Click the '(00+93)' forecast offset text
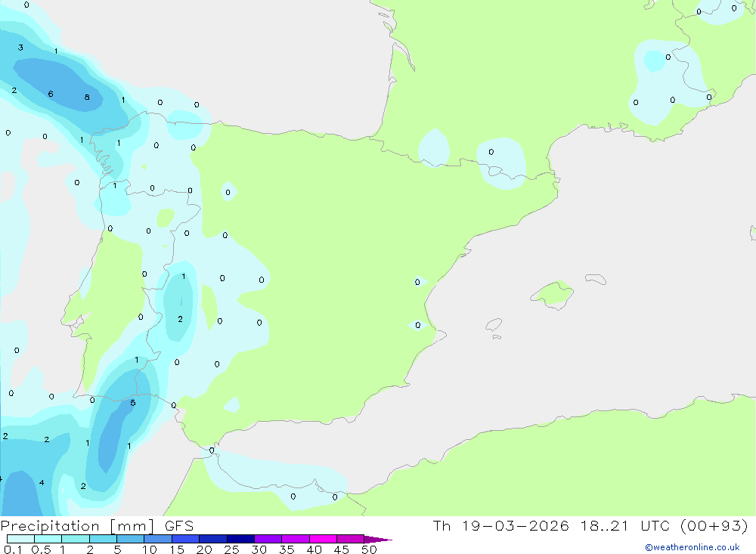 click(x=714, y=526)
